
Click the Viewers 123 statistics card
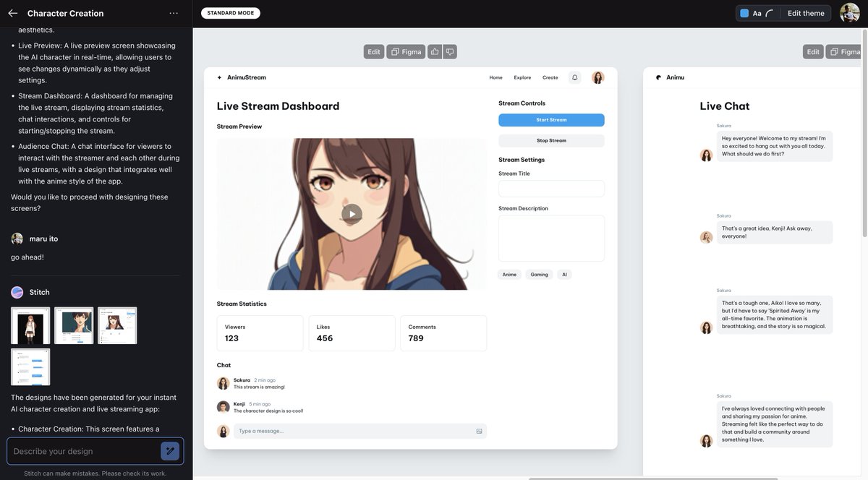point(260,333)
